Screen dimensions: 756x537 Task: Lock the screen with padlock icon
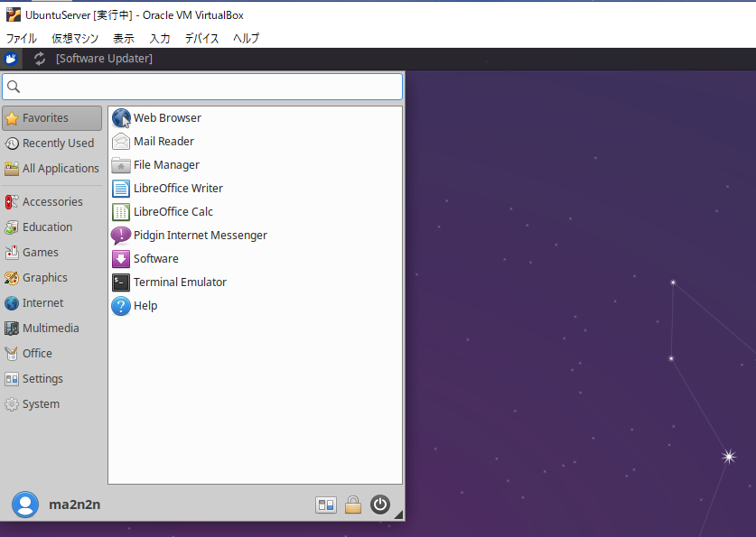[x=353, y=505]
